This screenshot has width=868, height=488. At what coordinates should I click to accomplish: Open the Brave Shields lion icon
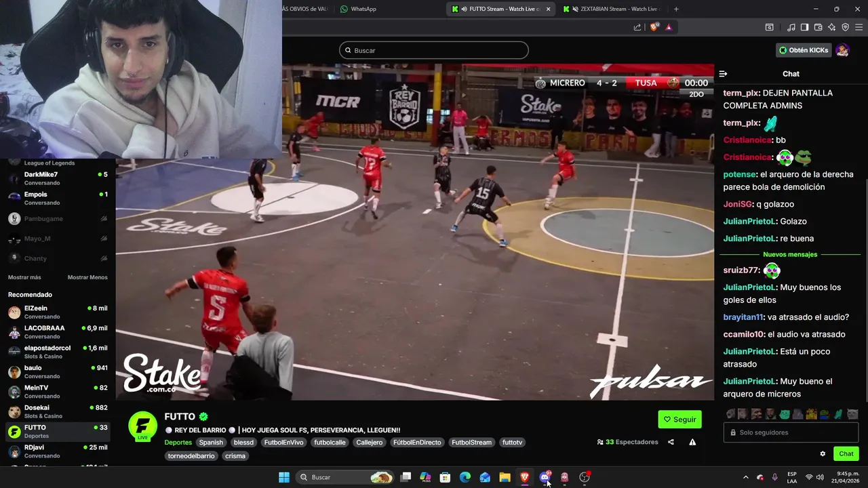[654, 27]
